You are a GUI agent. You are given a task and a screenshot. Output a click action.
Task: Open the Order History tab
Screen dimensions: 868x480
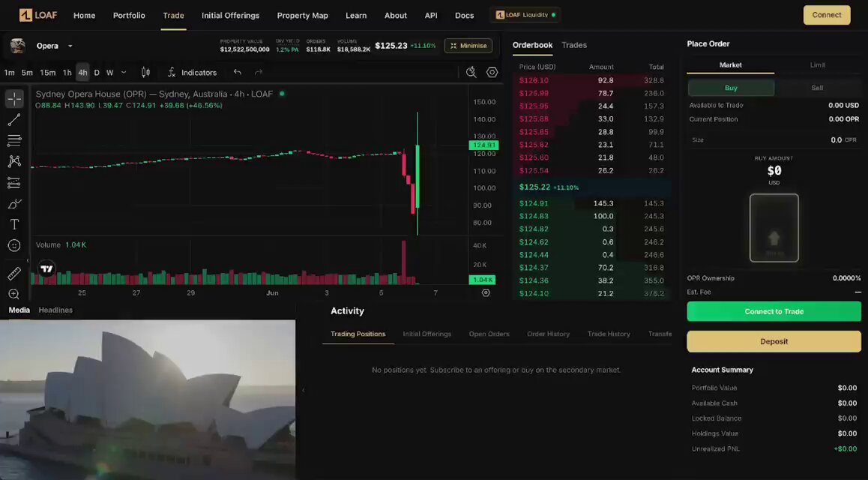pyautogui.click(x=548, y=334)
